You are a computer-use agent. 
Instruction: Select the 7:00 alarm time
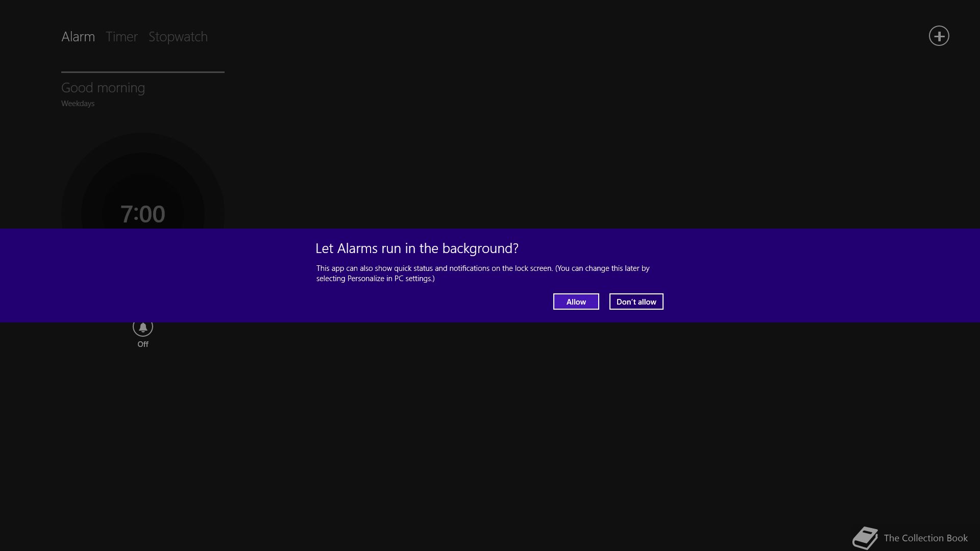[x=142, y=214]
